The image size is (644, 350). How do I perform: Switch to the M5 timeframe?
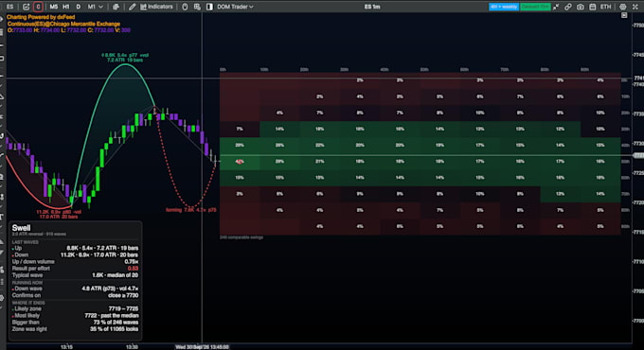[53, 7]
